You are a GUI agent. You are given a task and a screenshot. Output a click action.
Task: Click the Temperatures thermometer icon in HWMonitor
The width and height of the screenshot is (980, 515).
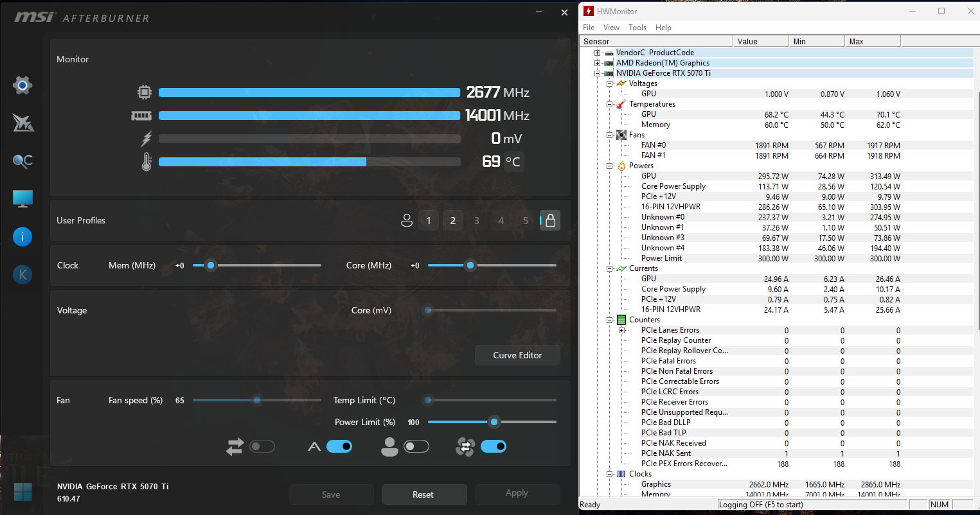click(621, 104)
